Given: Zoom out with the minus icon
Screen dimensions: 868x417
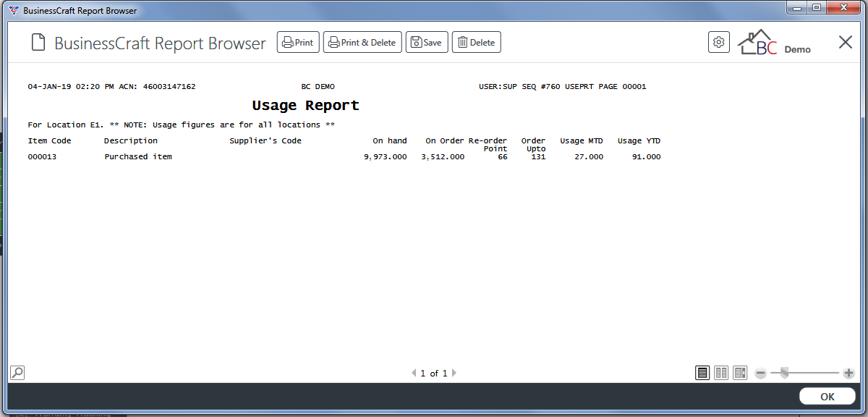Looking at the screenshot, I should [x=760, y=373].
